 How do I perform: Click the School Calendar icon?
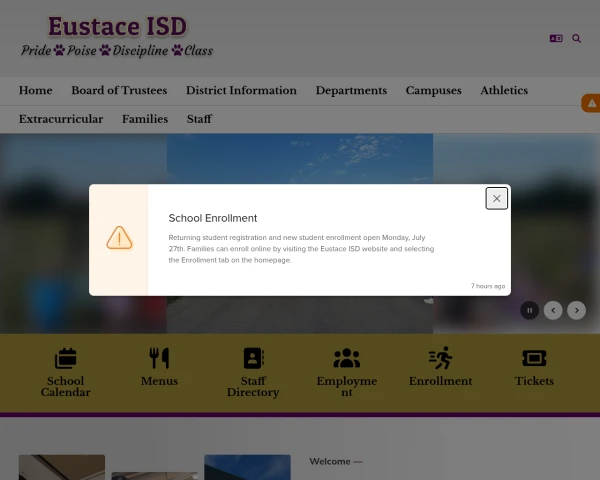click(65, 358)
